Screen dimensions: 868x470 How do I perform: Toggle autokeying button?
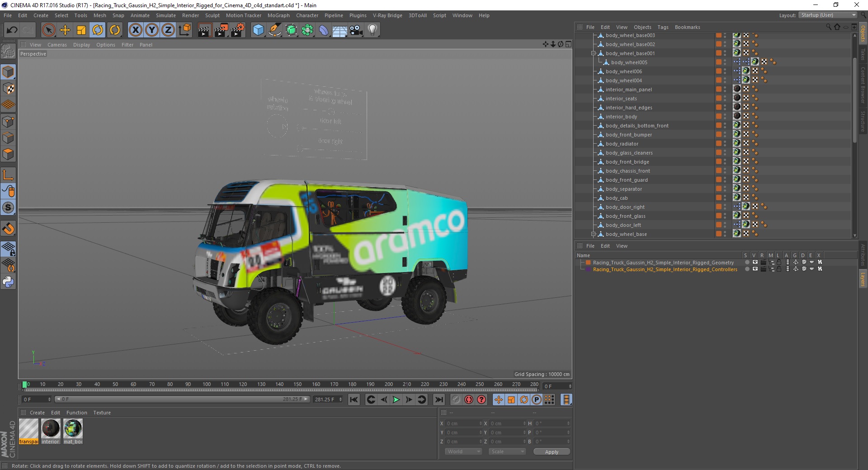(x=469, y=399)
